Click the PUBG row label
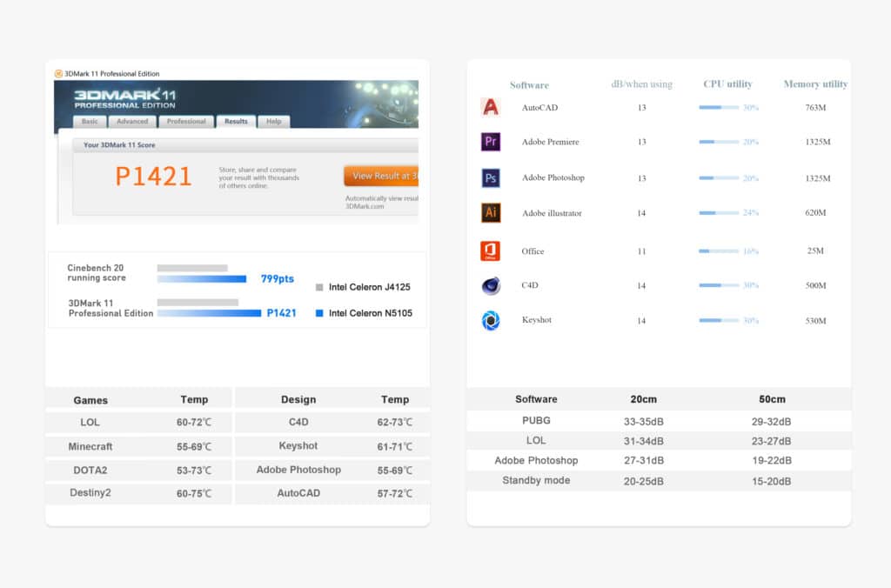This screenshot has height=588, width=891. coord(536,420)
